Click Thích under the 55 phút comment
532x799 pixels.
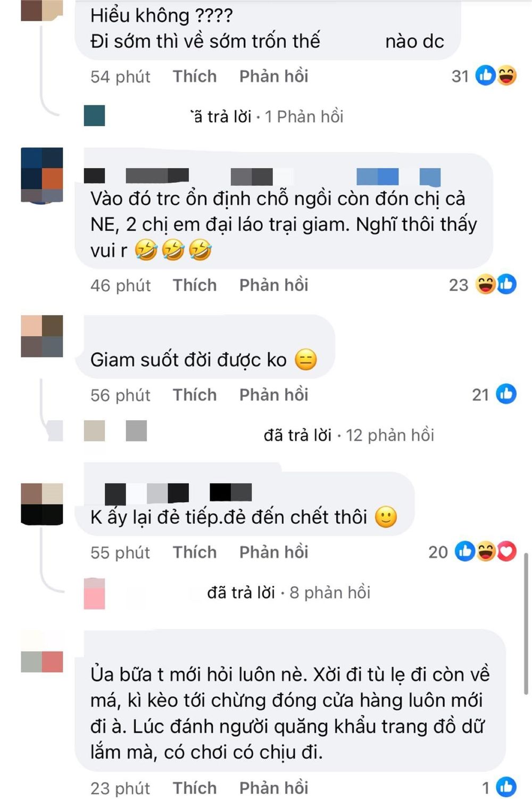195,552
